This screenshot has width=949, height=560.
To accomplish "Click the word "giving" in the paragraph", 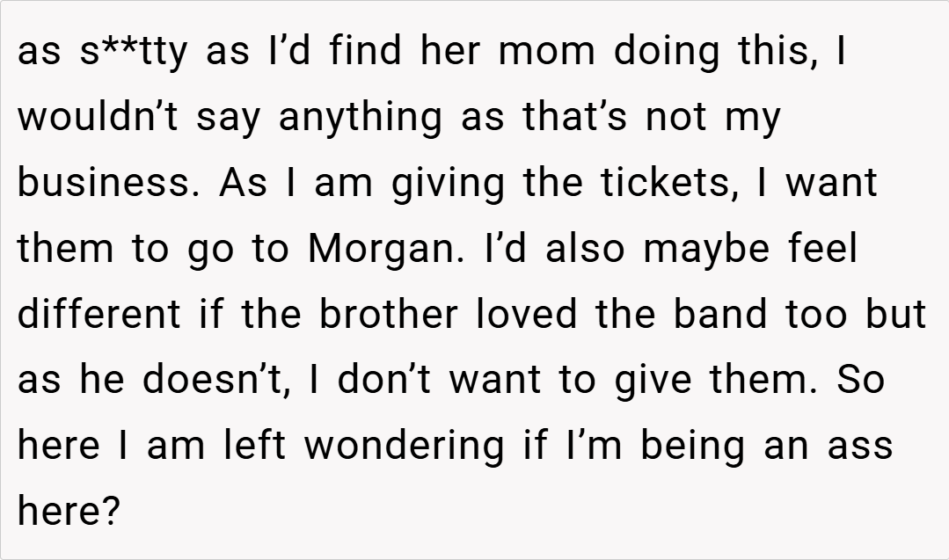I will 447,183.
